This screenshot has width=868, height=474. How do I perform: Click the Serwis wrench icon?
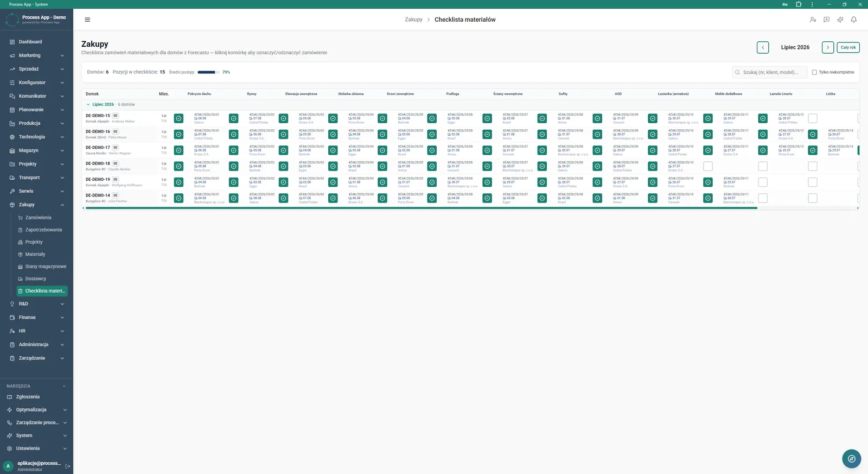tap(12, 191)
